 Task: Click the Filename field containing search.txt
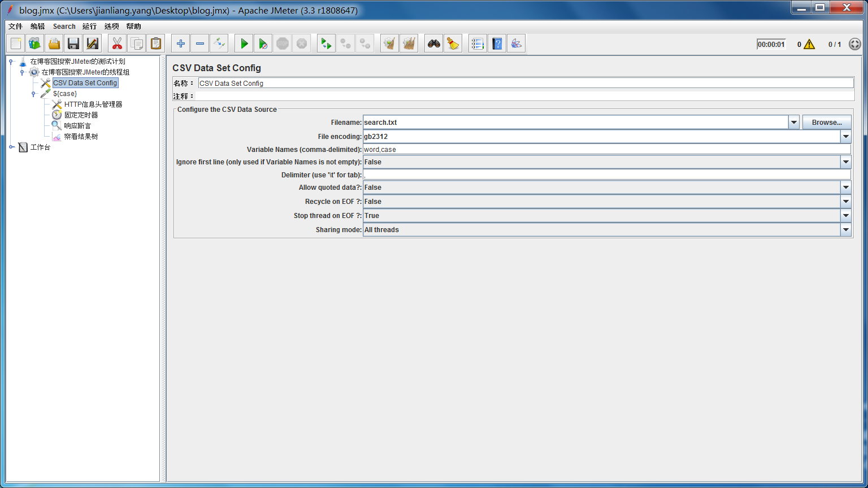click(x=575, y=122)
